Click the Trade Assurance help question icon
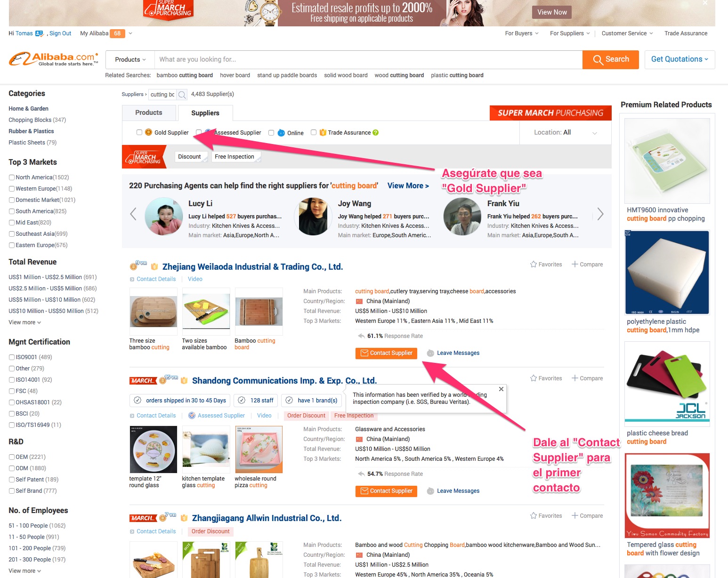Image resolution: width=728 pixels, height=578 pixels. point(376,133)
